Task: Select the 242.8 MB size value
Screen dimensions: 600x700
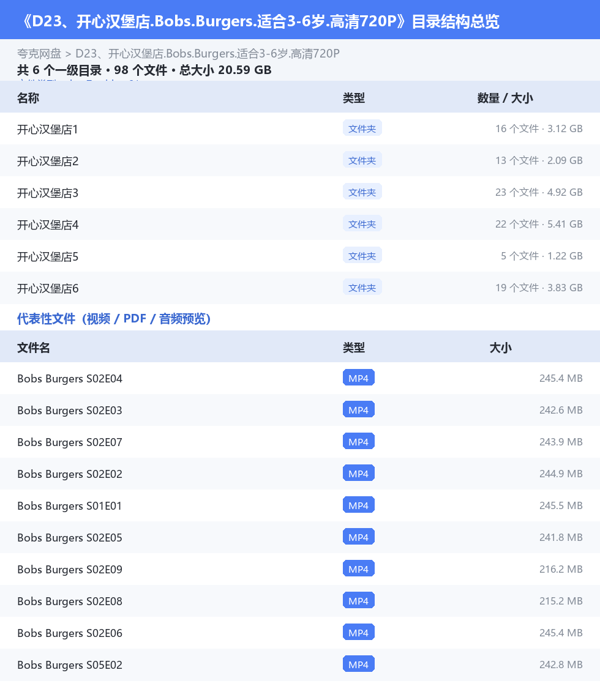Action: (561, 665)
